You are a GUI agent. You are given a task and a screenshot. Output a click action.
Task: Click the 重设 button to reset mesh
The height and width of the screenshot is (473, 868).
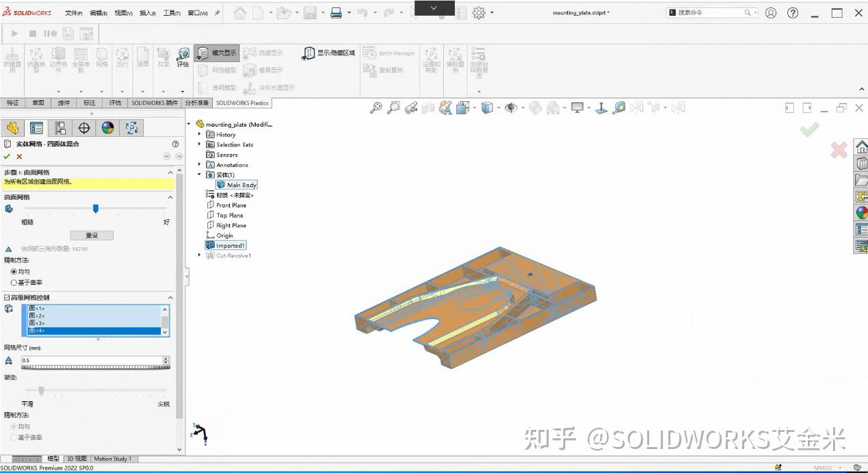(x=92, y=235)
